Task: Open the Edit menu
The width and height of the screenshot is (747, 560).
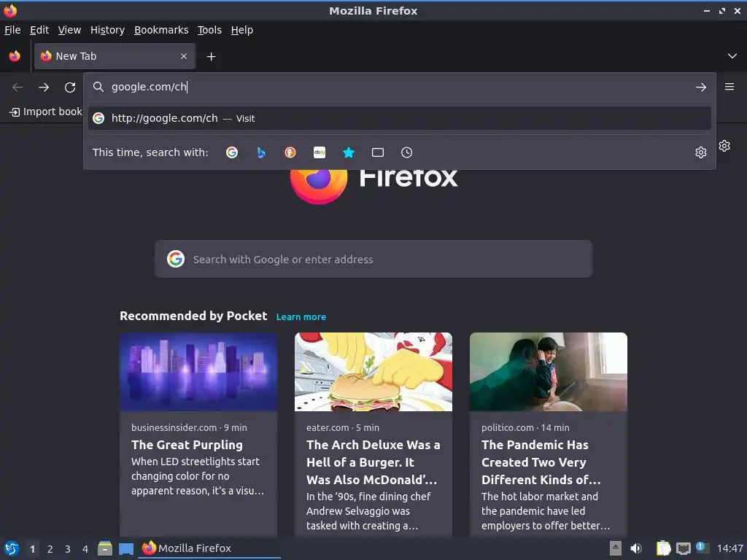Action: coord(39,30)
